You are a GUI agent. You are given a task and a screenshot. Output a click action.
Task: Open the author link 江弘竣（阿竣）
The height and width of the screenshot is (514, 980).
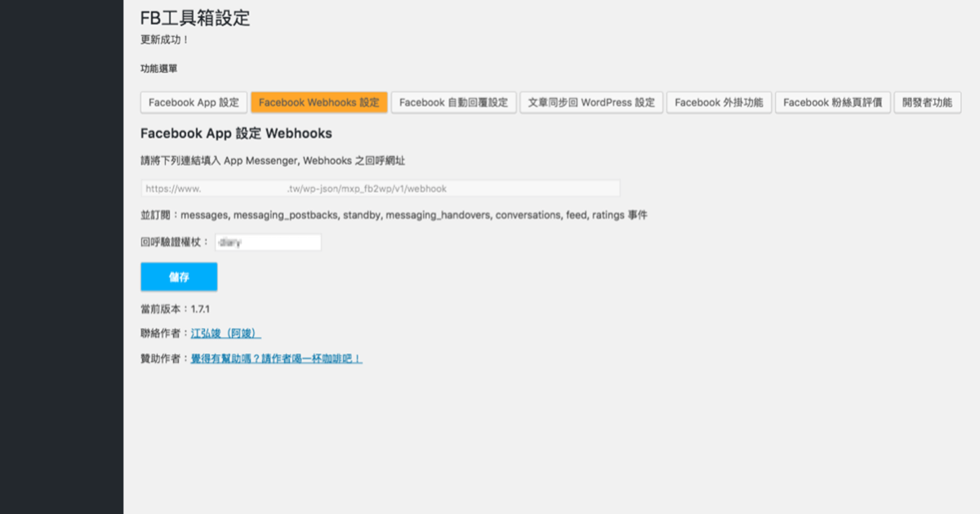[225, 333]
